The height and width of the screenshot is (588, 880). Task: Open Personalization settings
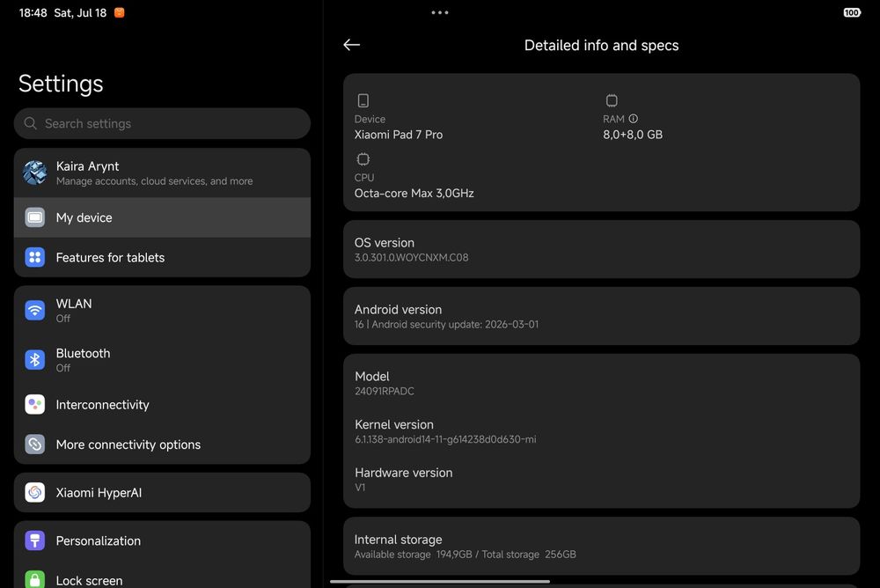pyautogui.click(x=162, y=540)
